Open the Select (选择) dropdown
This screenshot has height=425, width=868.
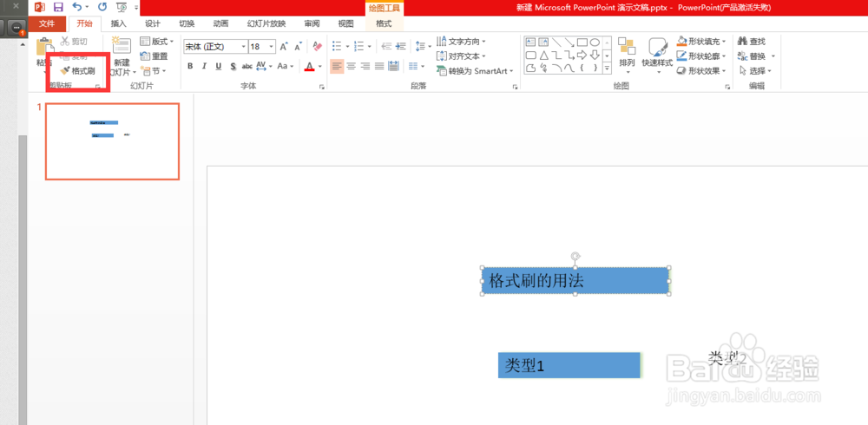click(x=756, y=71)
